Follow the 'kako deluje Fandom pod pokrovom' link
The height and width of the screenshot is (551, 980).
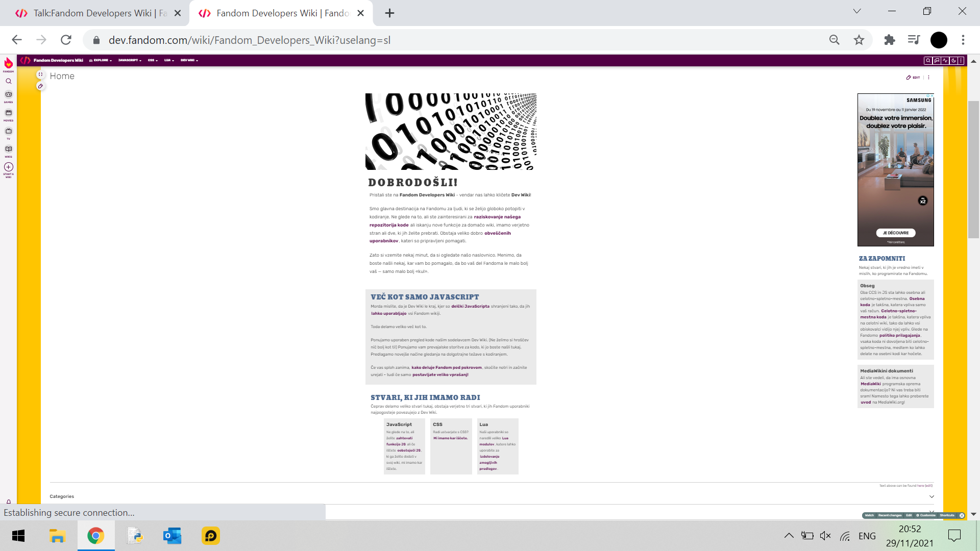tap(446, 367)
